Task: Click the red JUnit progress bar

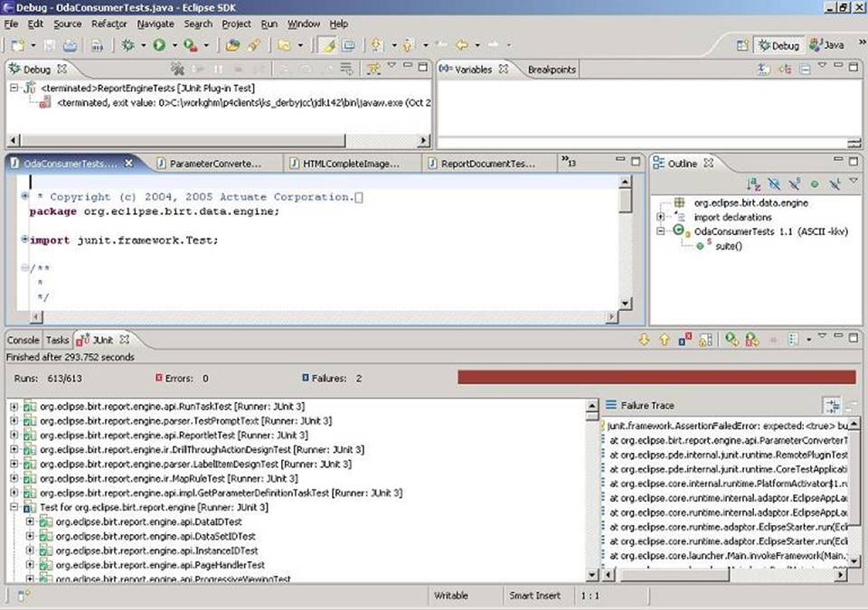Action: (656, 378)
